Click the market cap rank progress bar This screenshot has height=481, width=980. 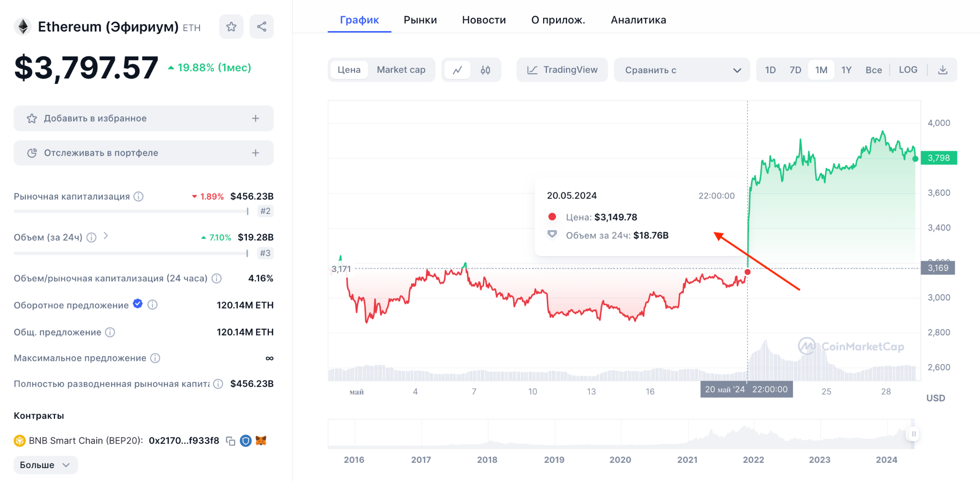(132, 211)
